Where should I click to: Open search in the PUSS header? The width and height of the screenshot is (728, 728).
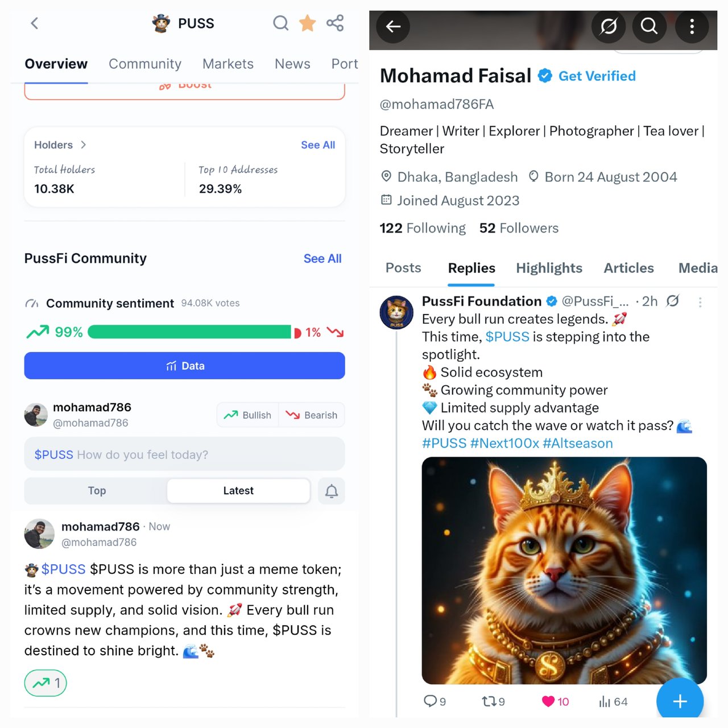pyautogui.click(x=280, y=23)
